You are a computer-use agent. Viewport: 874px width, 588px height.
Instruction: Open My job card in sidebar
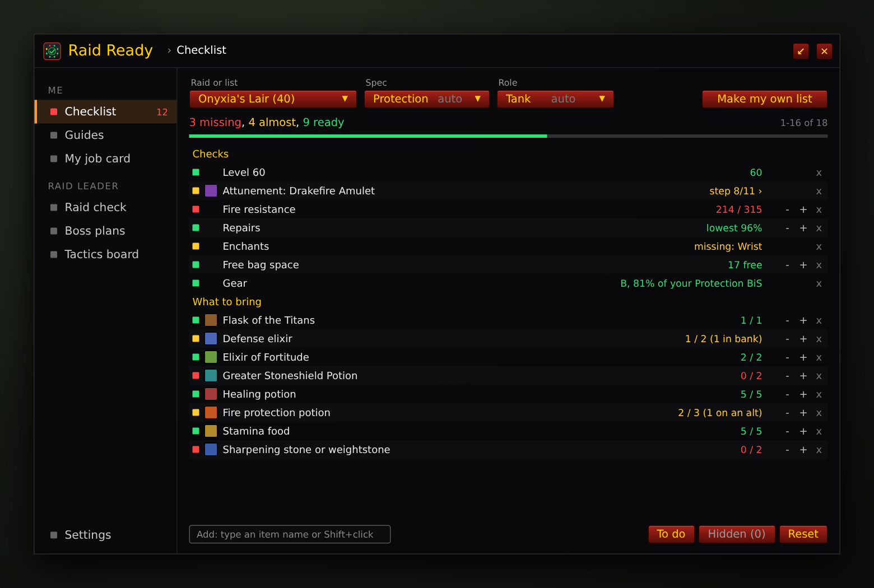pyautogui.click(x=106, y=158)
